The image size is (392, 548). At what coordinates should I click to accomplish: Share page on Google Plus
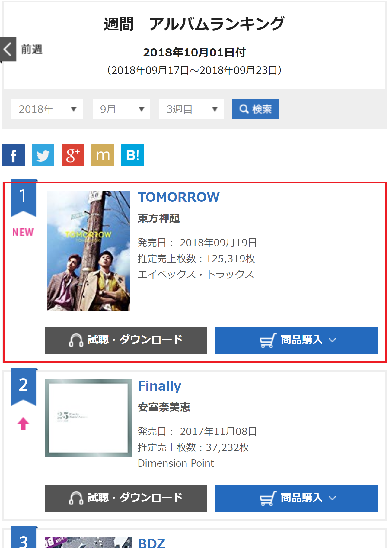pyautogui.click(x=73, y=155)
